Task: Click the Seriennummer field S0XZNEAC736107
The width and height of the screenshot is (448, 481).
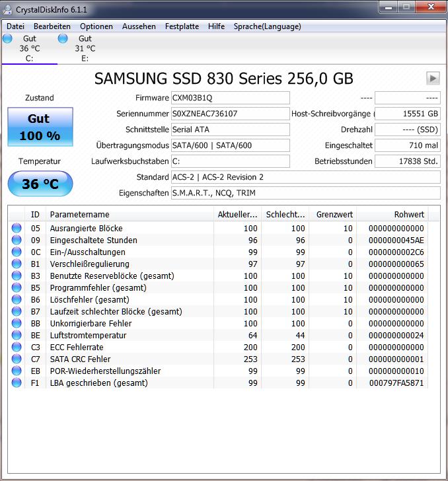Action: click(x=231, y=114)
